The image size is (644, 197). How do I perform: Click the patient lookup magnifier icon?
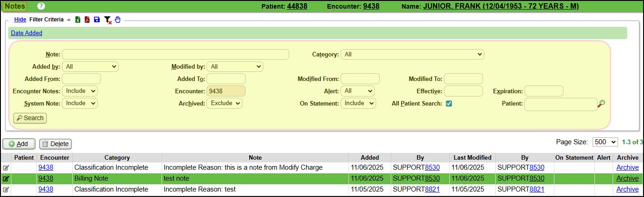tap(601, 104)
